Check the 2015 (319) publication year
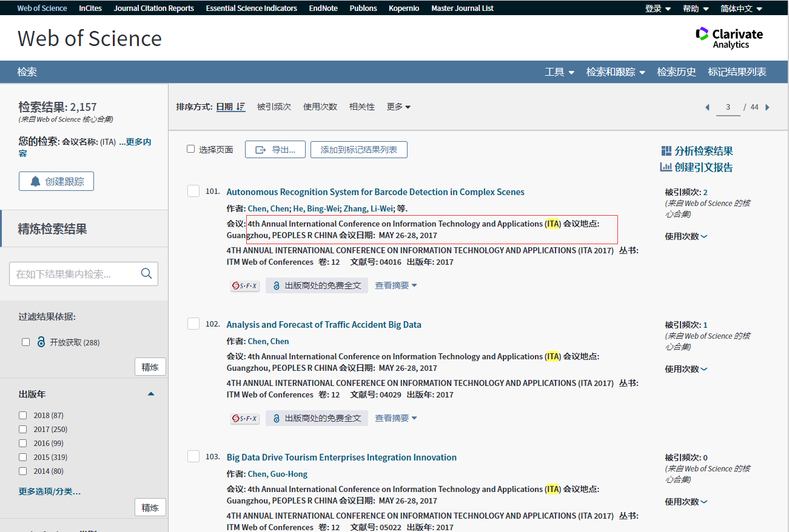The width and height of the screenshot is (789, 532). [x=22, y=457]
